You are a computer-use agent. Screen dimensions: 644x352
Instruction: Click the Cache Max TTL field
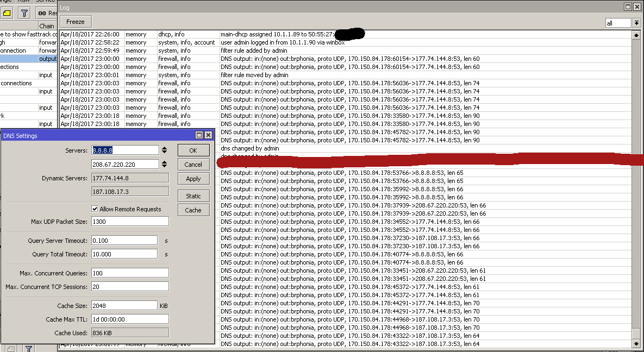click(130, 319)
